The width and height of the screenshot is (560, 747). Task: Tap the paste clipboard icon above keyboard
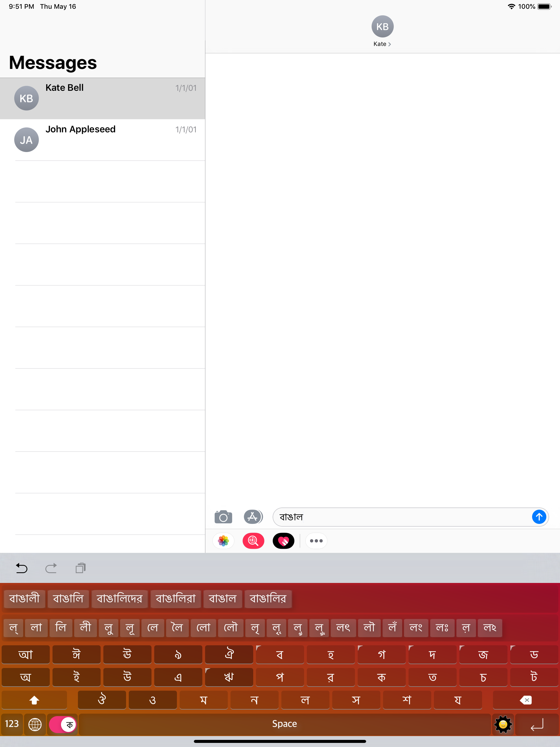click(81, 568)
